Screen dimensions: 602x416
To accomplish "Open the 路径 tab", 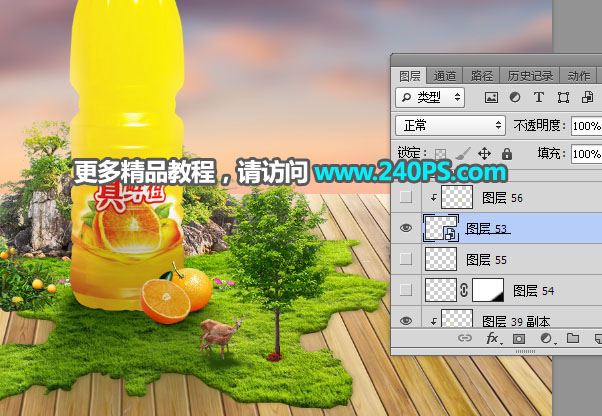I will click(481, 76).
